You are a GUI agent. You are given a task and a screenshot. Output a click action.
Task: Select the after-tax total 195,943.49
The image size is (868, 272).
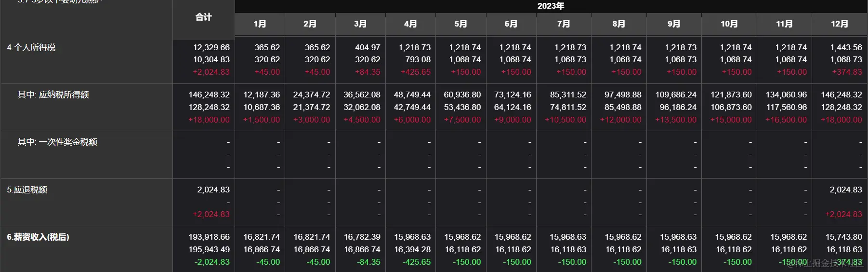[x=209, y=249]
